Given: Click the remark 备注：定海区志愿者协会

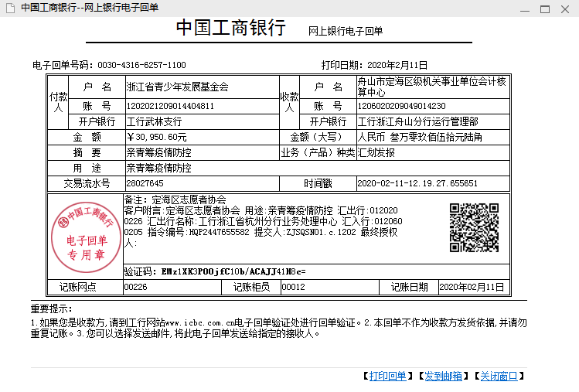Looking at the screenshot, I should coord(175,200).
